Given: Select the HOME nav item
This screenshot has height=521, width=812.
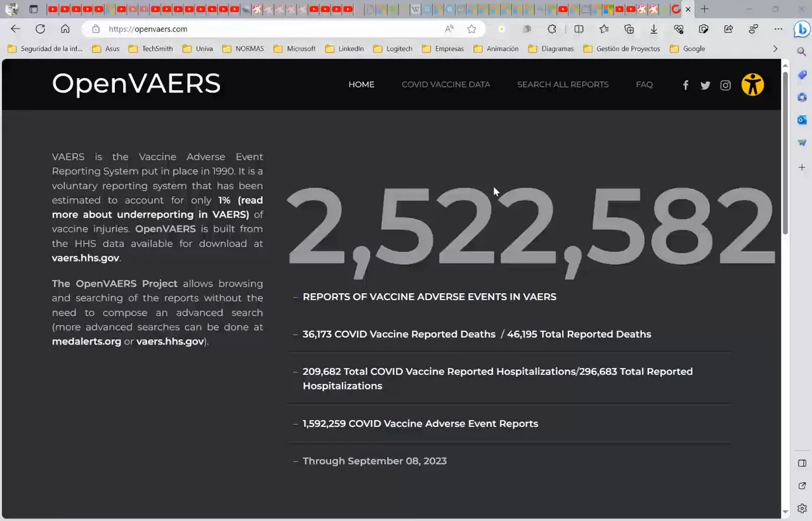Looking at the screenshot, I should (362, 84).
